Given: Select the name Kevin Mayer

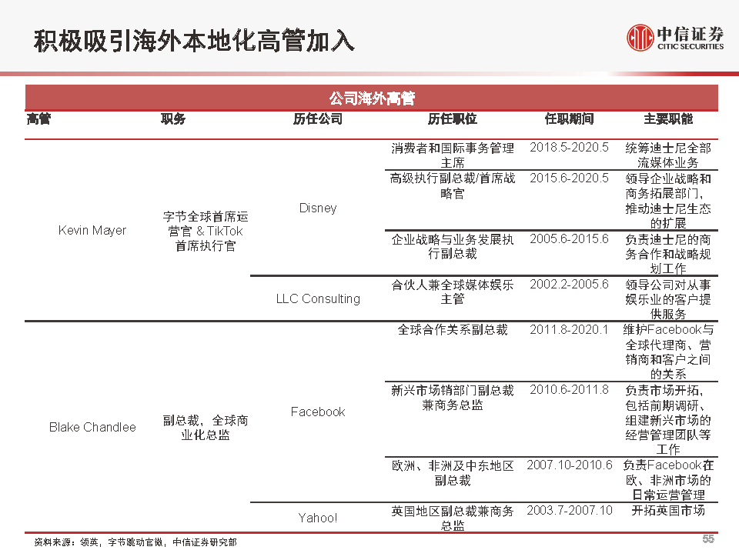Looking at the screenshot, I should pyautogui.click(x=92, y=230).
